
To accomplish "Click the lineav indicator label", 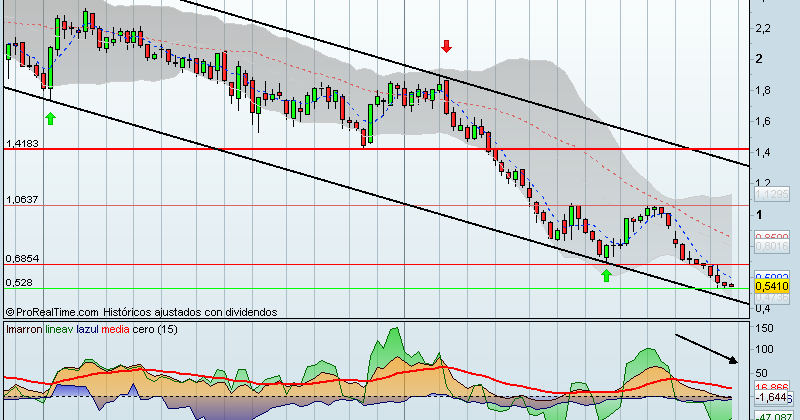I will 59,330.
